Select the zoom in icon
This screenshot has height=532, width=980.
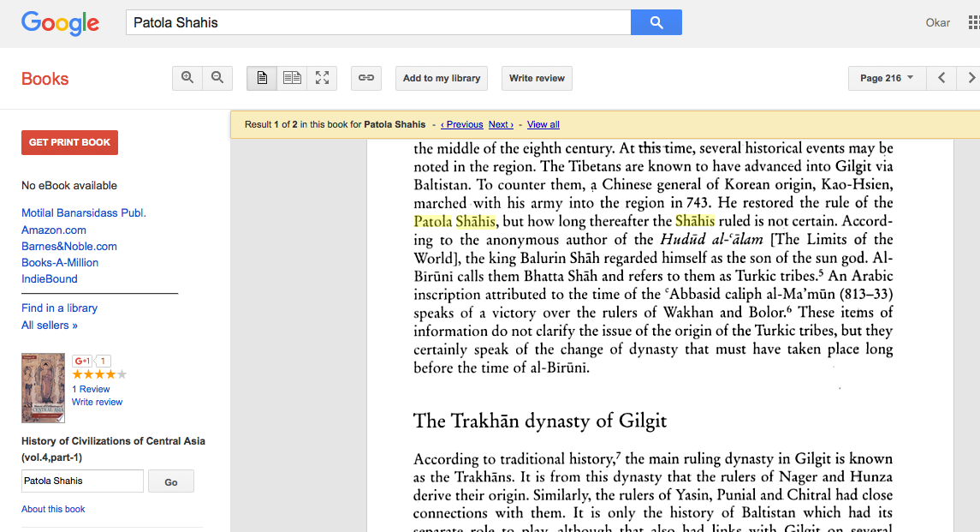(187, 78)
